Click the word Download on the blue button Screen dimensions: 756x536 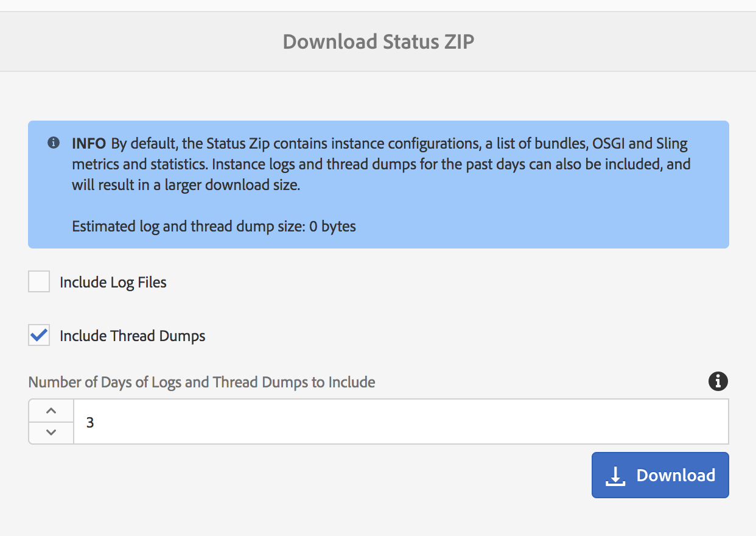tap(676, 475)
